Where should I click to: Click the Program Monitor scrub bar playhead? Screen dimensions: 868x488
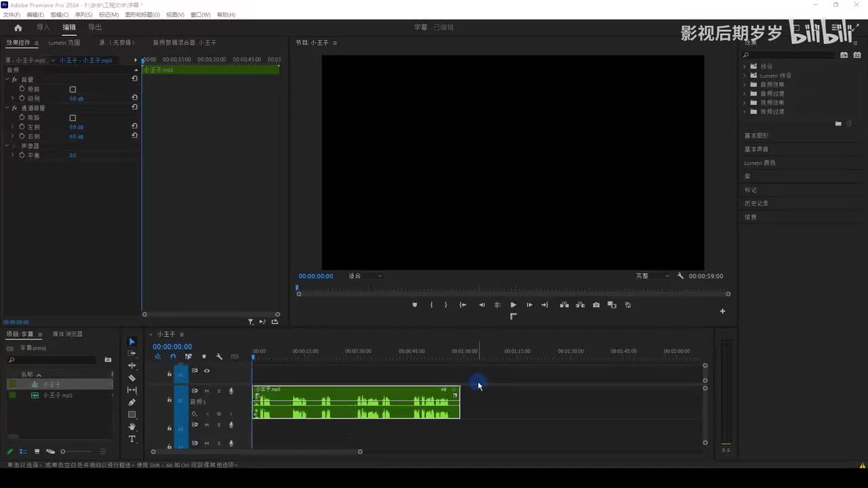297,287
